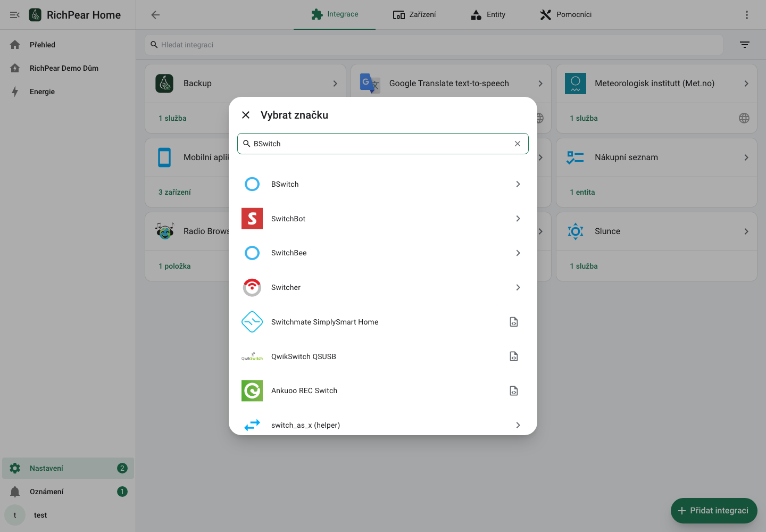This screenshot has height=532, width=766.
Task: Expand Nákupní seznam chevron
Action: tap(746, 157)
